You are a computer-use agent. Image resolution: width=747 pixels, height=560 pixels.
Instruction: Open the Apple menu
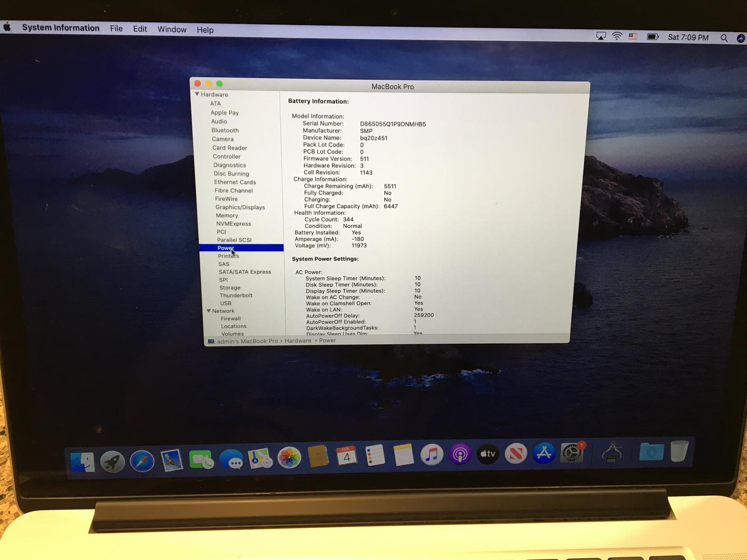point(7,26)
